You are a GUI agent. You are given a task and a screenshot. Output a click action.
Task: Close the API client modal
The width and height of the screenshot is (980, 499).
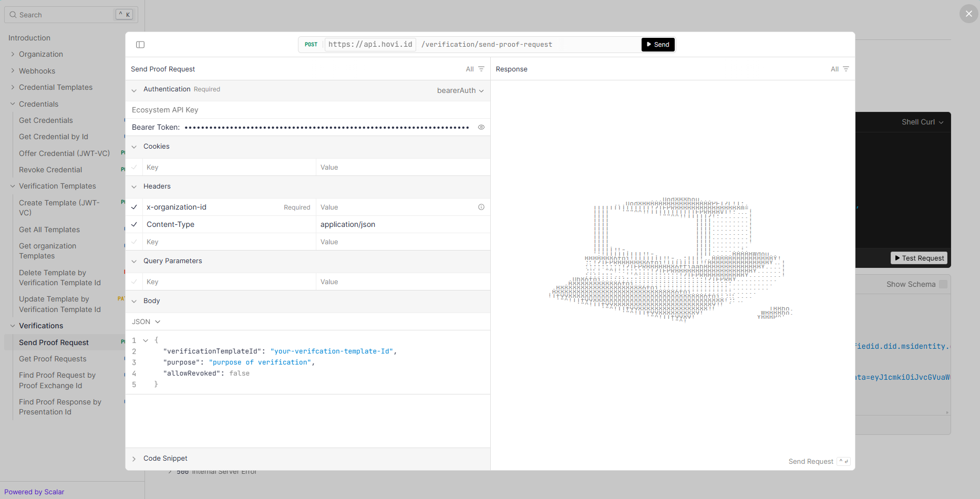pos(968,14)
